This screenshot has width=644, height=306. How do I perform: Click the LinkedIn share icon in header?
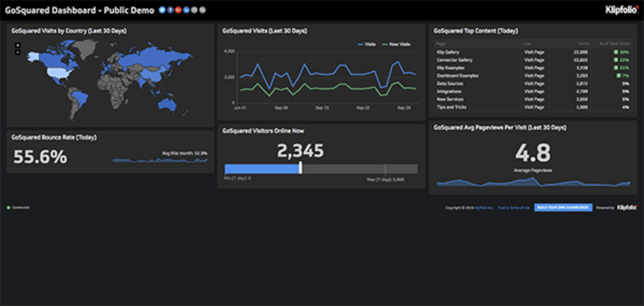[x=186, y=10]
